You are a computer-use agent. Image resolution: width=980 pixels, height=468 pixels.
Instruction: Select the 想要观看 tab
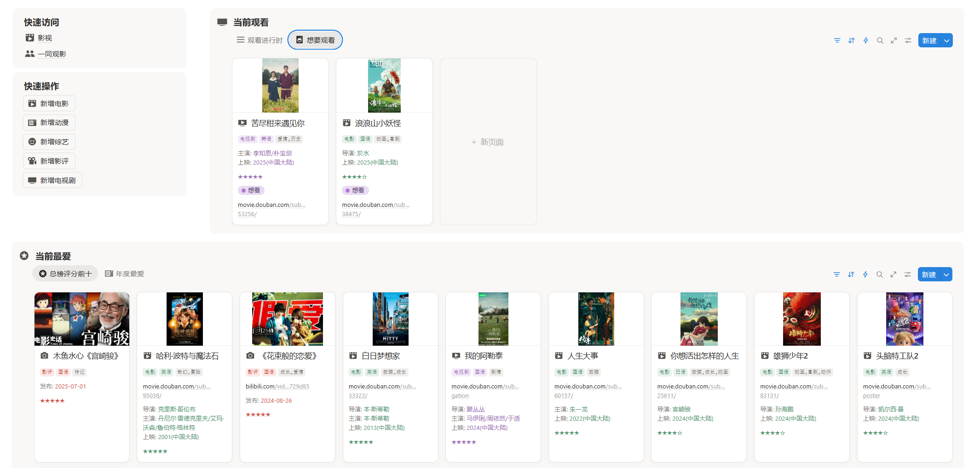(x=315, y=40)
